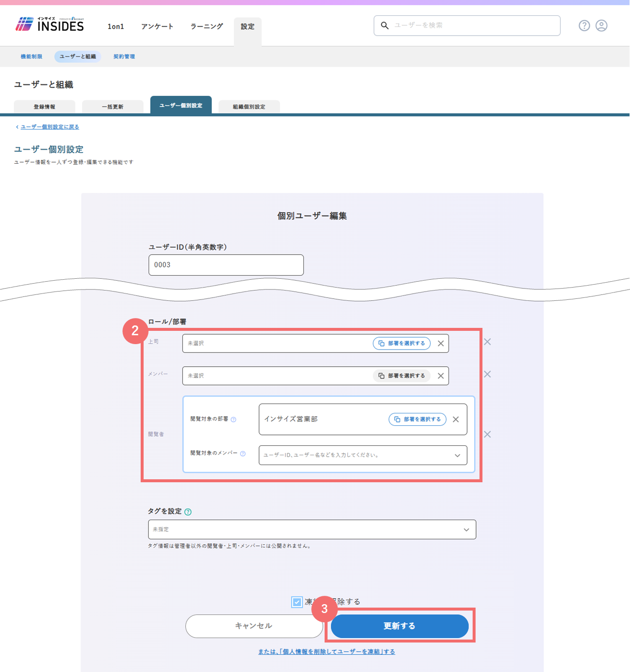Open the 組織個別設定 tab
Image resolution: width=630 pixels, height=672 pixels.
click(249, 107)
